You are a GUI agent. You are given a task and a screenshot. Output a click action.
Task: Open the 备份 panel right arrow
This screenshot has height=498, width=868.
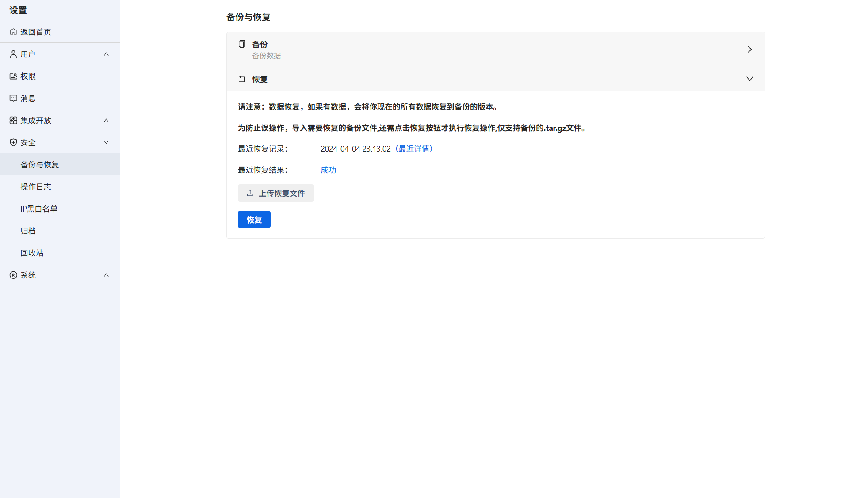pyautogui.click(x=749, y=49)
